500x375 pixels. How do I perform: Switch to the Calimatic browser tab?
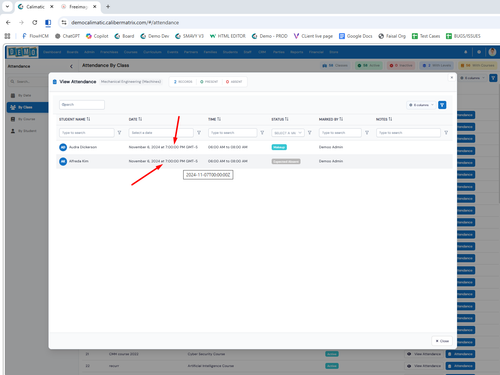[x=35, y=7]
